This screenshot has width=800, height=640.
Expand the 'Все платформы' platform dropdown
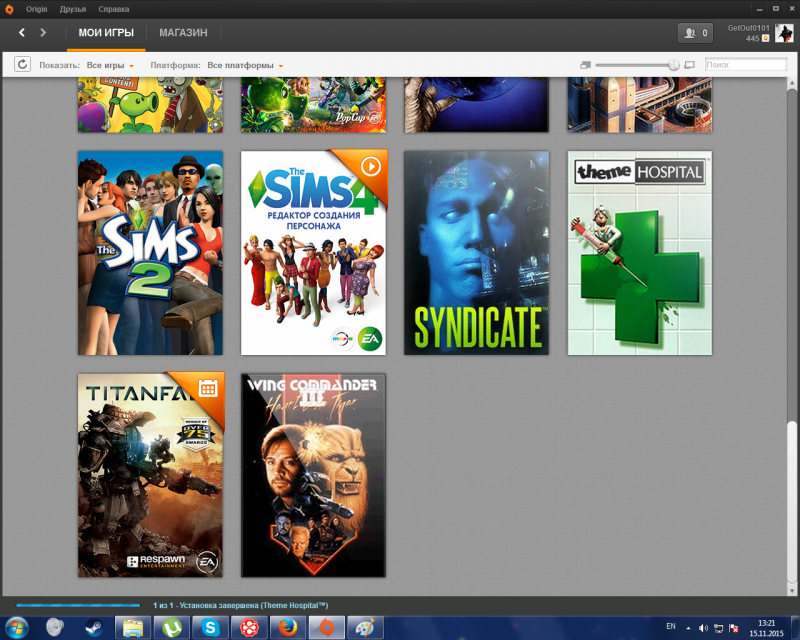pyautogui.click(x=245, y=65)
